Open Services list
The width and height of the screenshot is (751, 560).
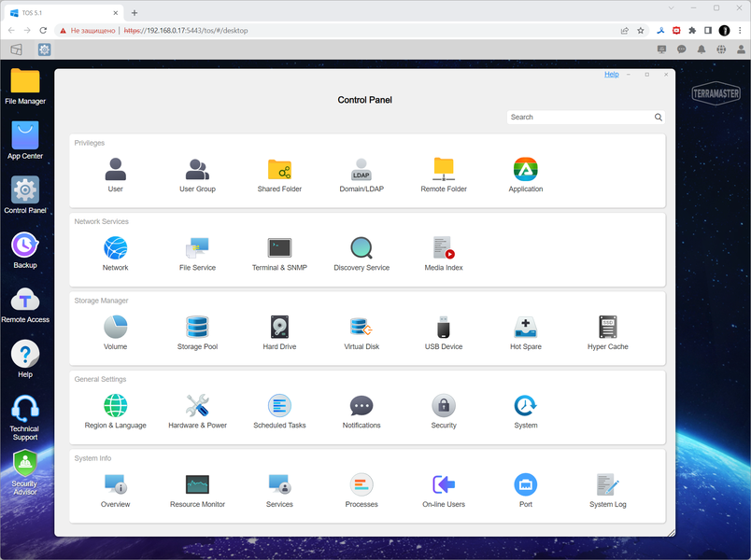279,490
